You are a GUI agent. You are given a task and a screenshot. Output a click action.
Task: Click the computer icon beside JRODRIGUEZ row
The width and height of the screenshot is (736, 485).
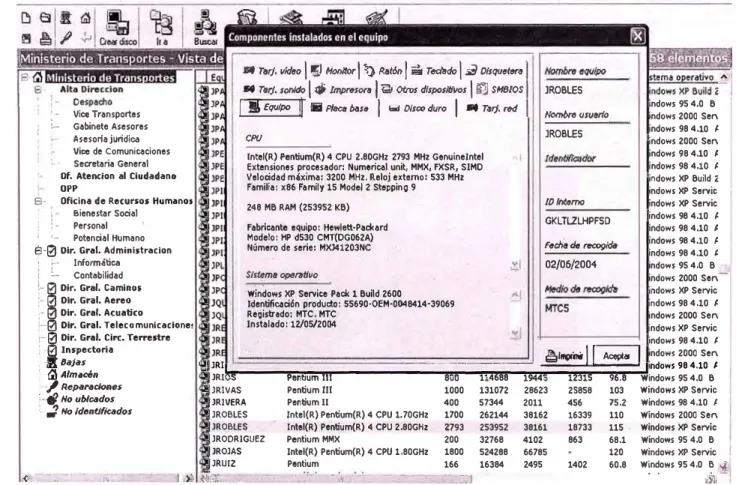(x=204, y=439)
